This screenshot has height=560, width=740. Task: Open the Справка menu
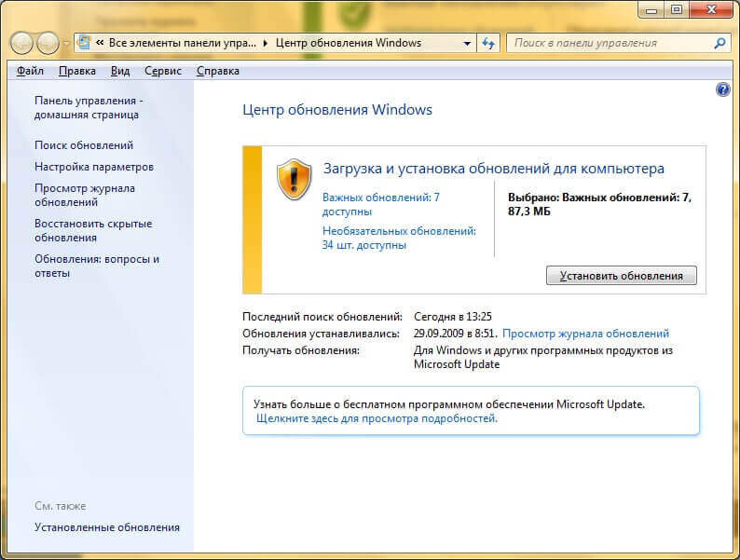click(217, 71)
